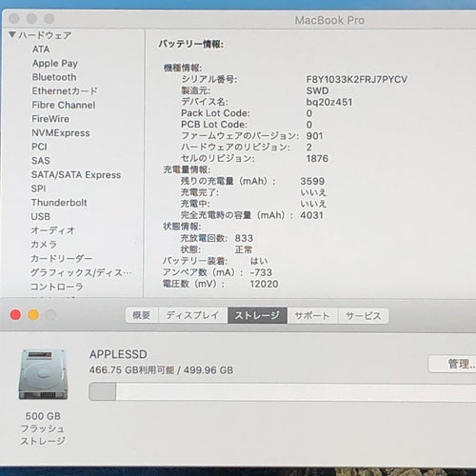Viewport: 476px width, 476px height.
Task: Open the サービス tab
Action: pos(364,316)
